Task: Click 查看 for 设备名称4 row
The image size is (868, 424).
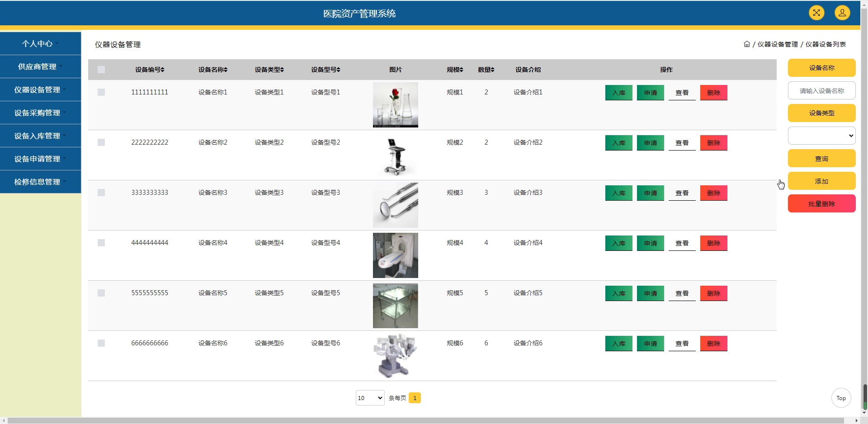Action: point(682,243)
